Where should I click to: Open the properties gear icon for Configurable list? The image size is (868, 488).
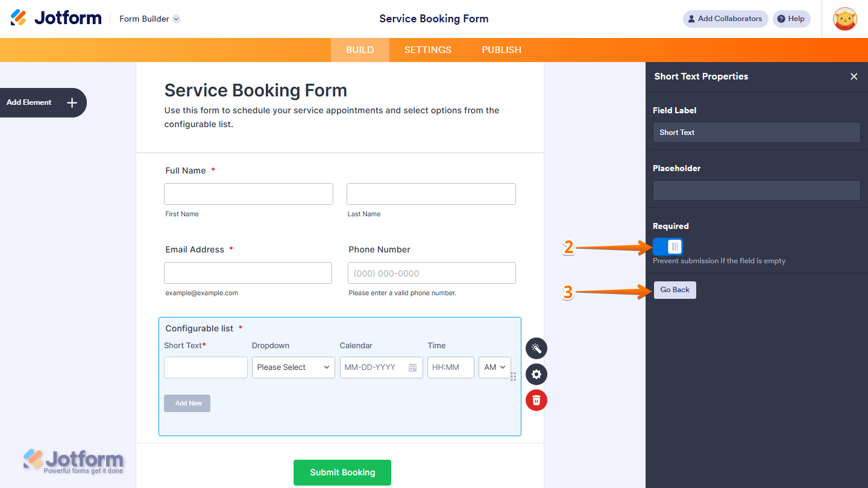click(x=536, y=374)
